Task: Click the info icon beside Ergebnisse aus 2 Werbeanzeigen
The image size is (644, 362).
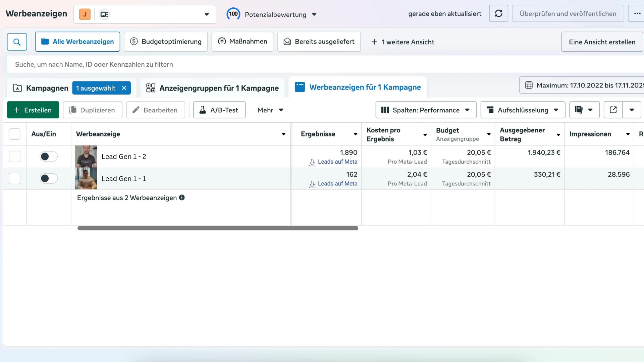Action: [x=182, y=197]
